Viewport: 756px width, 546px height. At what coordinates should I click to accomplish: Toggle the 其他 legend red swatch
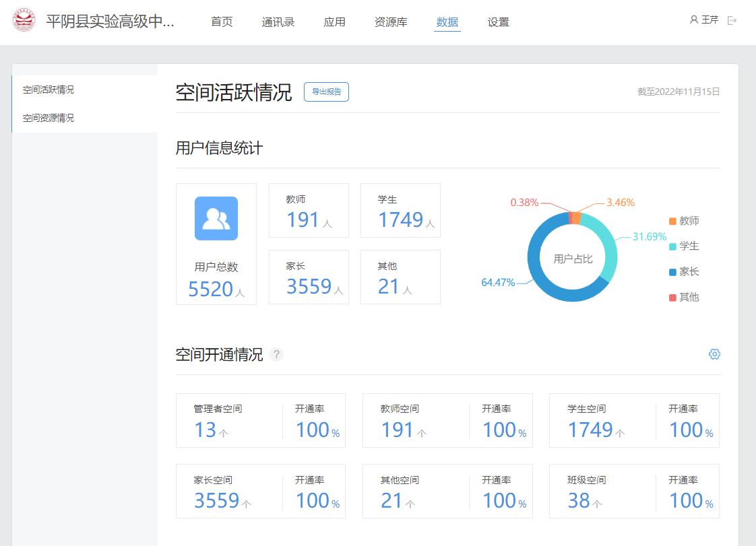click(672, 298)
